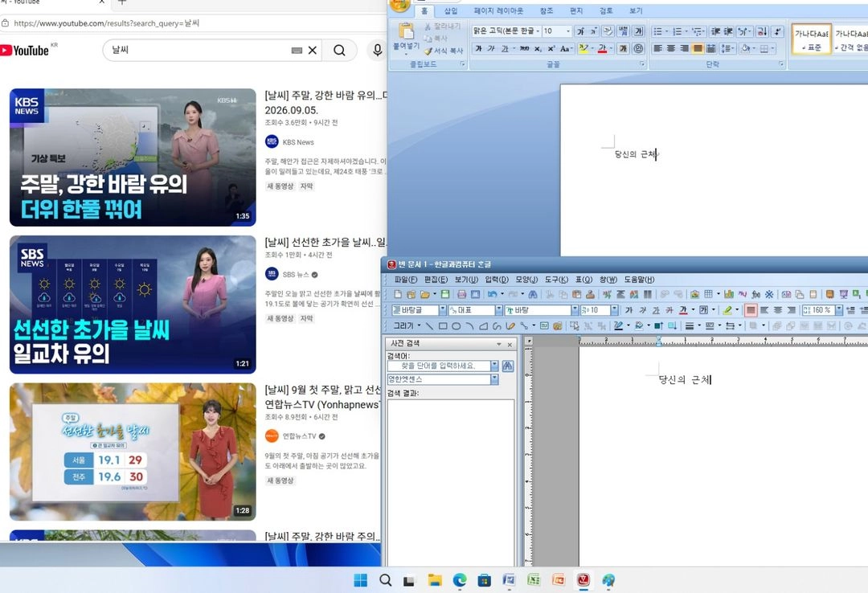Click the open folder icon in Hangul

click(x=424, y=295)
